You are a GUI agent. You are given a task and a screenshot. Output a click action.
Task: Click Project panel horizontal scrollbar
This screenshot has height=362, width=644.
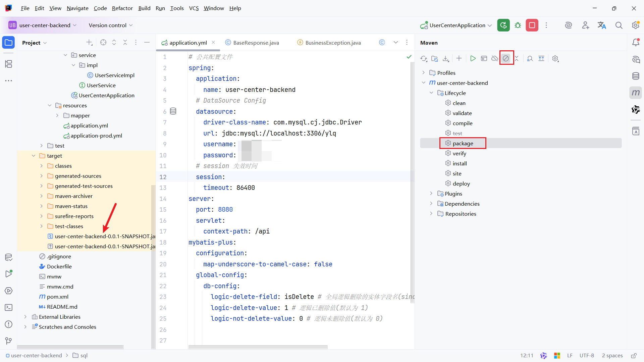click(70, 347)
